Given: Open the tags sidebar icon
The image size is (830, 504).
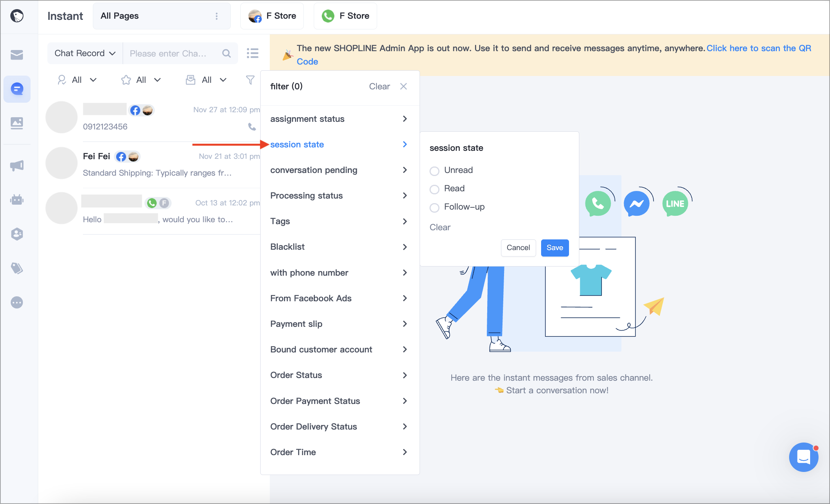Looking at the screenshot, I should (17, 268).
